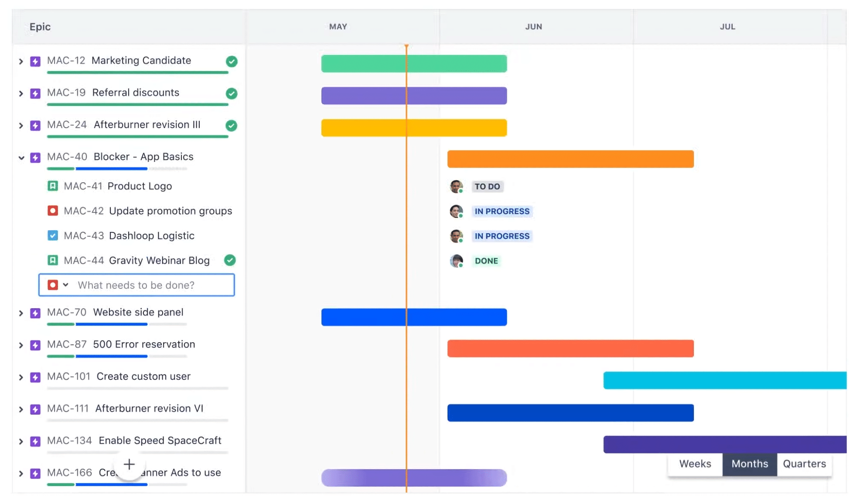The height and width of the screenshot is (504, 860).
Task: Click the TO DO status badge
Action: (487, 187)
